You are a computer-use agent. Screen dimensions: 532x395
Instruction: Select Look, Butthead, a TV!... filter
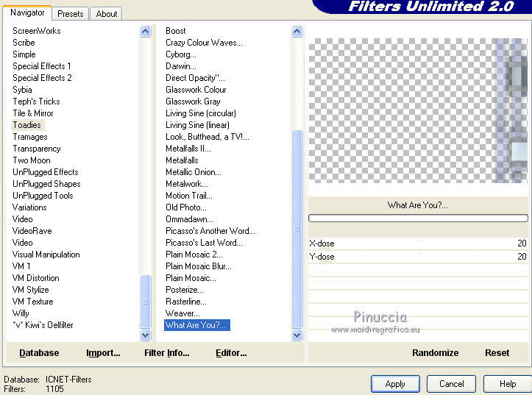click(x=208, y=137)
